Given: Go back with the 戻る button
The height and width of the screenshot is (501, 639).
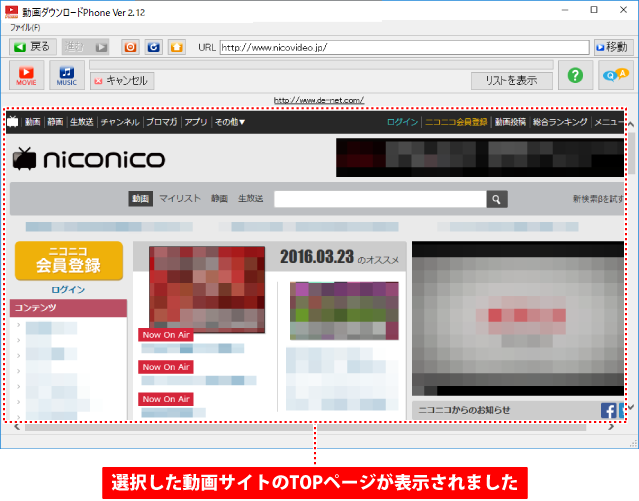Looking at the screenshot, I should (x=33, y=47).
